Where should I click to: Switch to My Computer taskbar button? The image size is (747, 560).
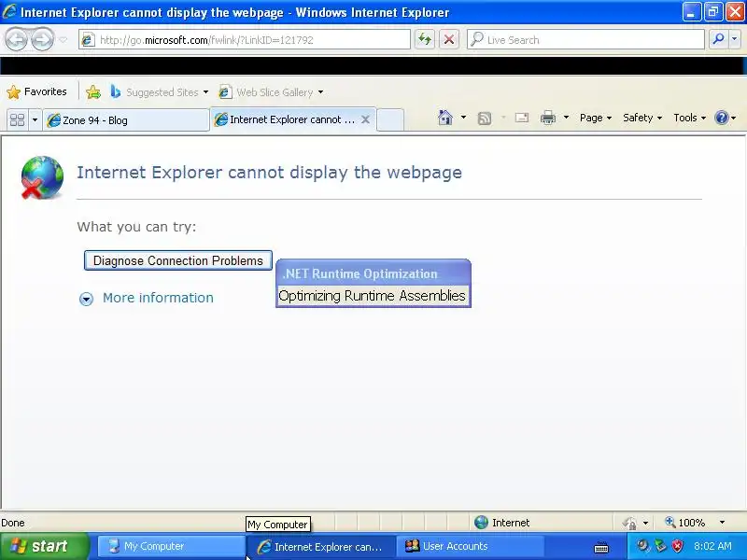172,546
